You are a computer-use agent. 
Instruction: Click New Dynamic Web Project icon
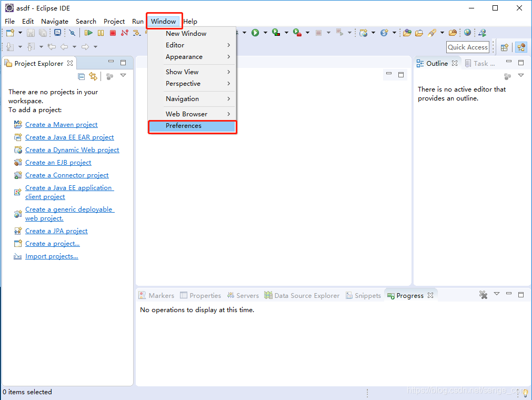coord(364,33)
